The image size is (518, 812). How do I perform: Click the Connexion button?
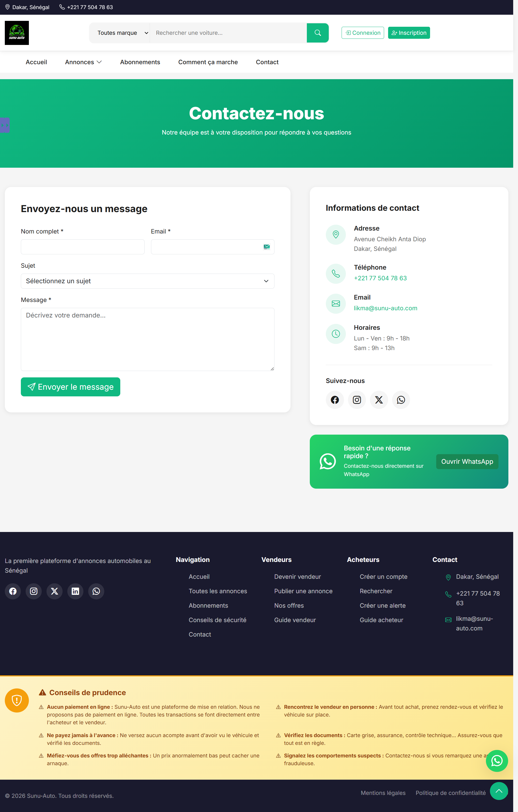coord(363,33)
